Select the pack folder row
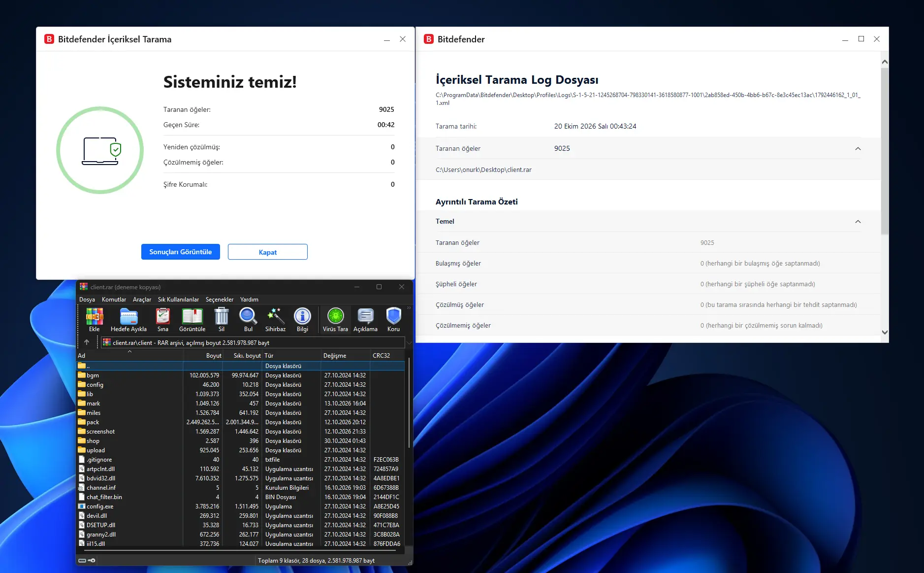The height and width of the screenshot is (573, 924). [x=241, y=422]
